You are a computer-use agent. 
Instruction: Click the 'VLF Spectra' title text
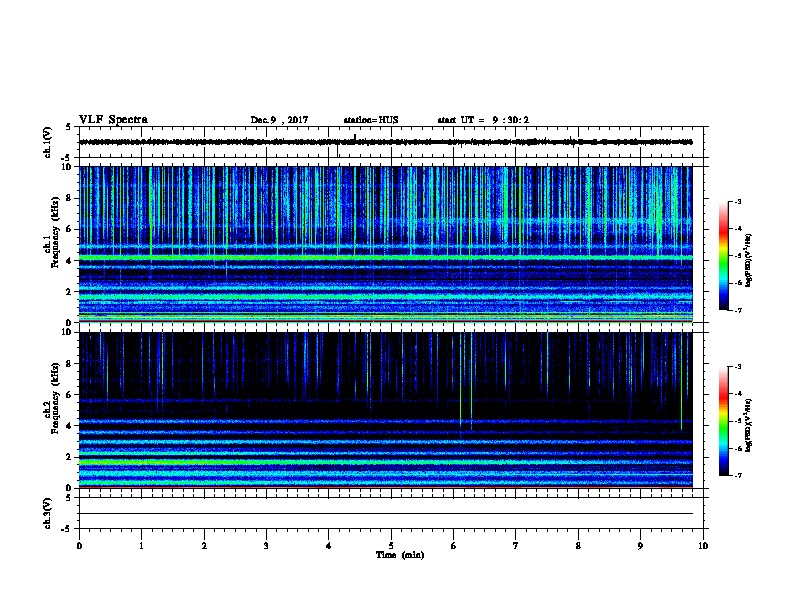113,120
